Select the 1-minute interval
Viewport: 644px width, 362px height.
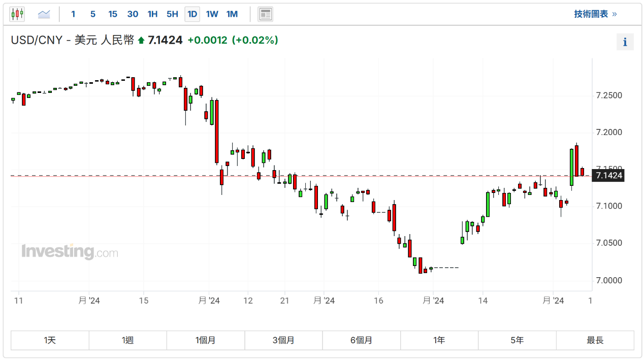click(x=73, y=14)
